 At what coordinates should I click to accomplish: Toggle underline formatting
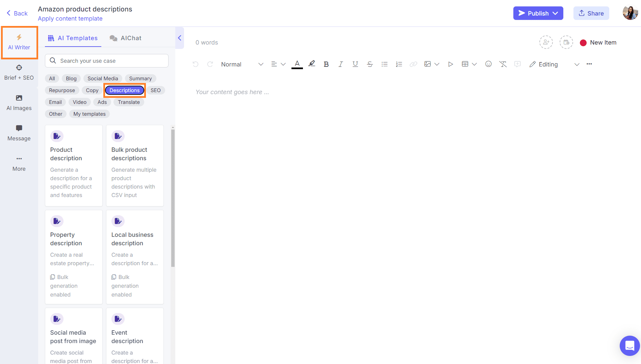point(355,64)
